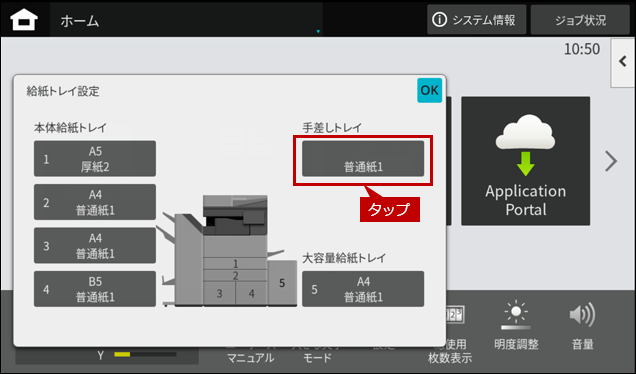
Task: Open the ジョブ状況 job status panel
Action: pos(580,20)
